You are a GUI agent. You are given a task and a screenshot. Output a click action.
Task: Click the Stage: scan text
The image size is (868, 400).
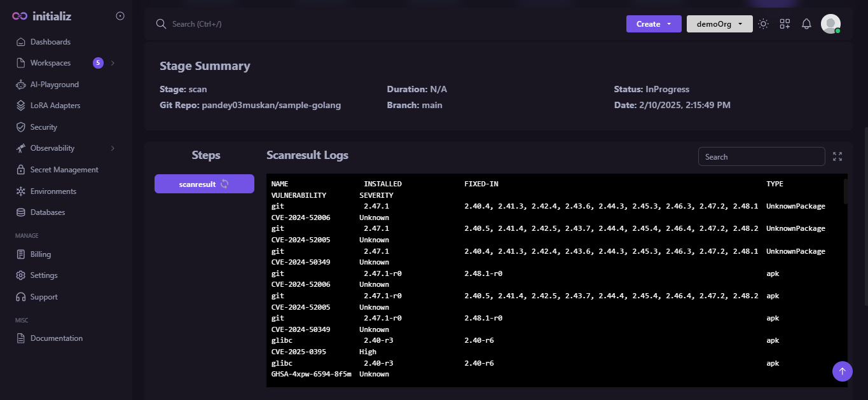[183, 89]
